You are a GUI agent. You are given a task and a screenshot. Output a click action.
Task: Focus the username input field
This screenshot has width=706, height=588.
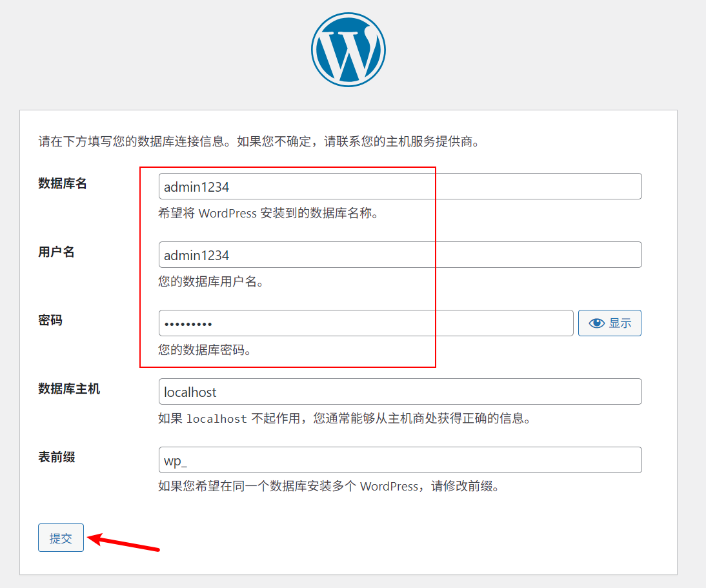click(400, 255)
